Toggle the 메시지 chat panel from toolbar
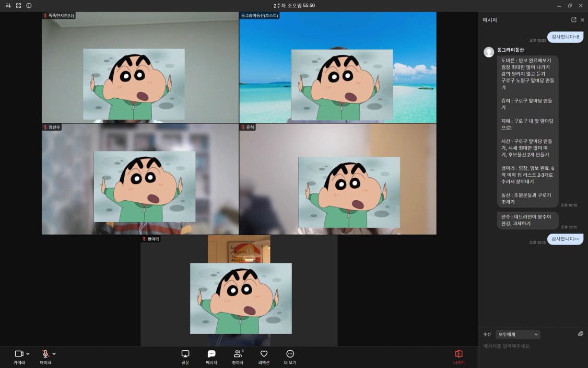The height and width of the screenshot is (368, 588). [211, 356]
